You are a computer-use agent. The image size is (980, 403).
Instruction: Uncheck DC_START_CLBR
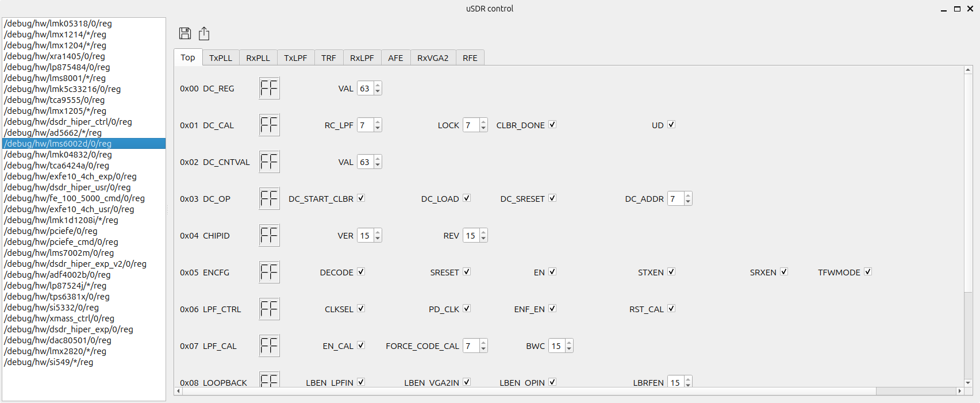coord(361,198)
